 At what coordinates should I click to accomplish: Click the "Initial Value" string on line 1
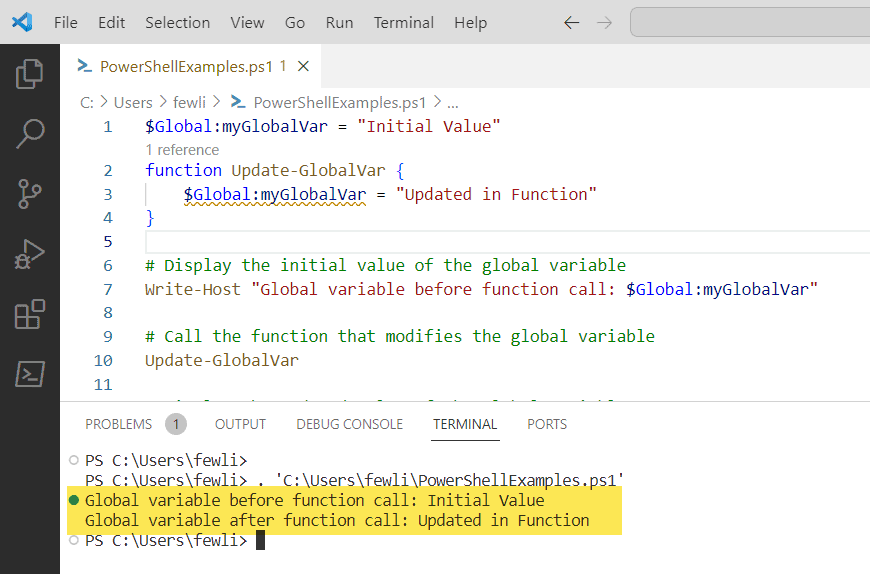point(429,126)
